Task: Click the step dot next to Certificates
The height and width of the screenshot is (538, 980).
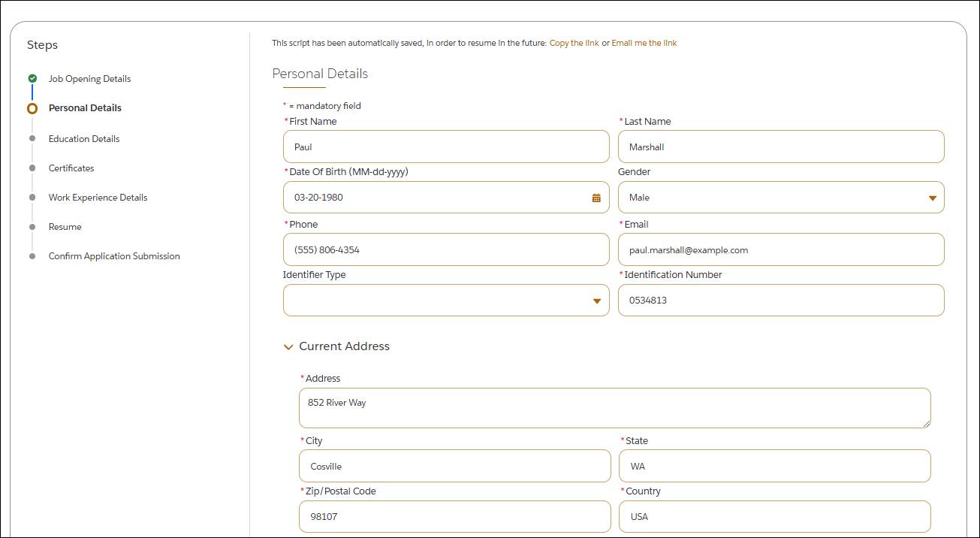Action: [32, 168]
